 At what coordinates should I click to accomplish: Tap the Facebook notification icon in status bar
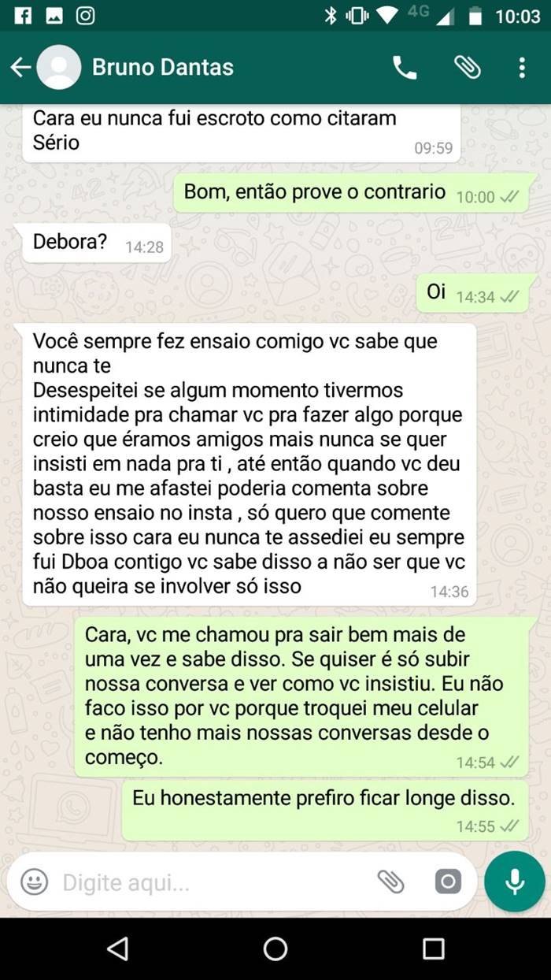(x=22, y=16)
